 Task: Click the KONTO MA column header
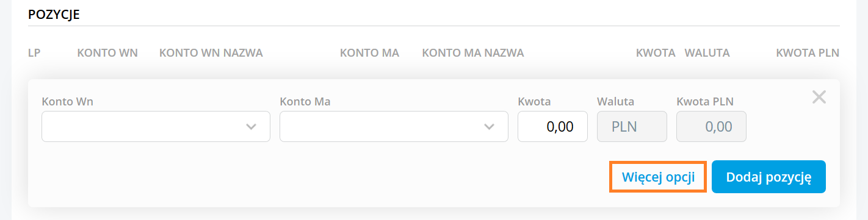tap(369, 53)
